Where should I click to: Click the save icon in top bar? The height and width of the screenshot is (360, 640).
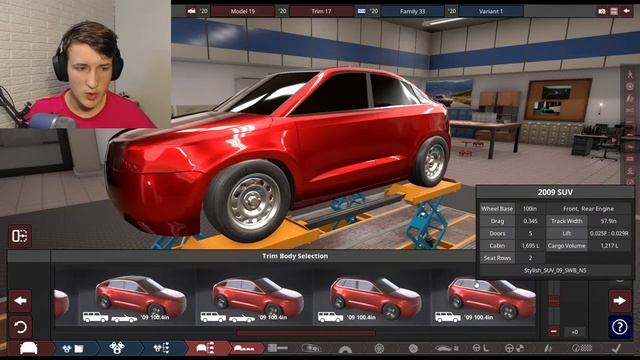click(x=614, y=11)
